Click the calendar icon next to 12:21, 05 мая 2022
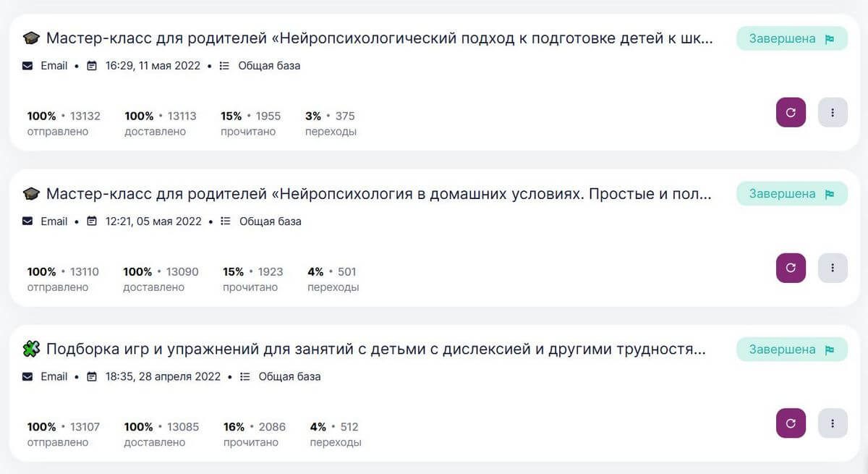Screen dimensions: 868x474 [x=92, y=221]
